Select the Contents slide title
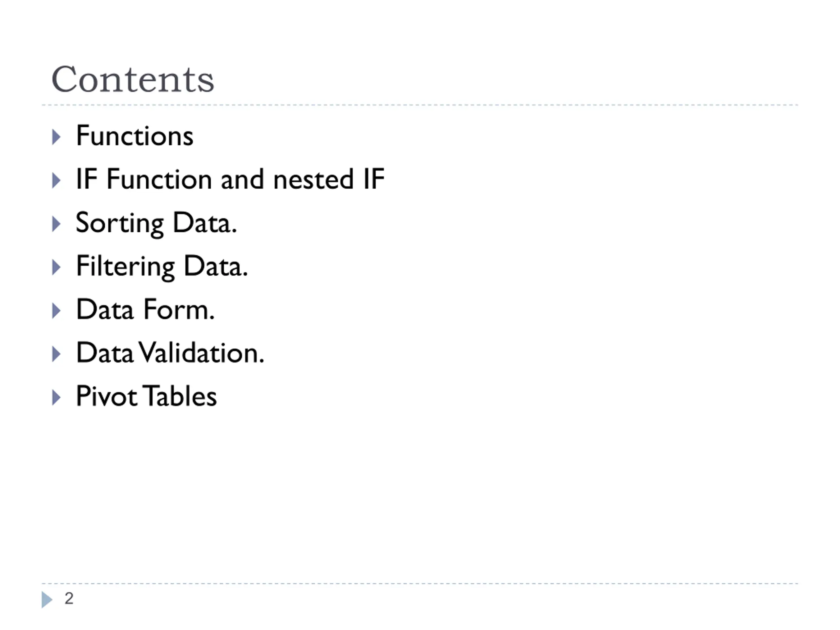 (133, 79)
